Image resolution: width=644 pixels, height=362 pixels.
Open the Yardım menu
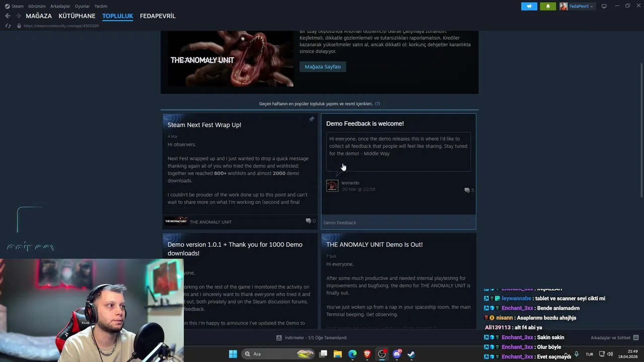(101, 6)
